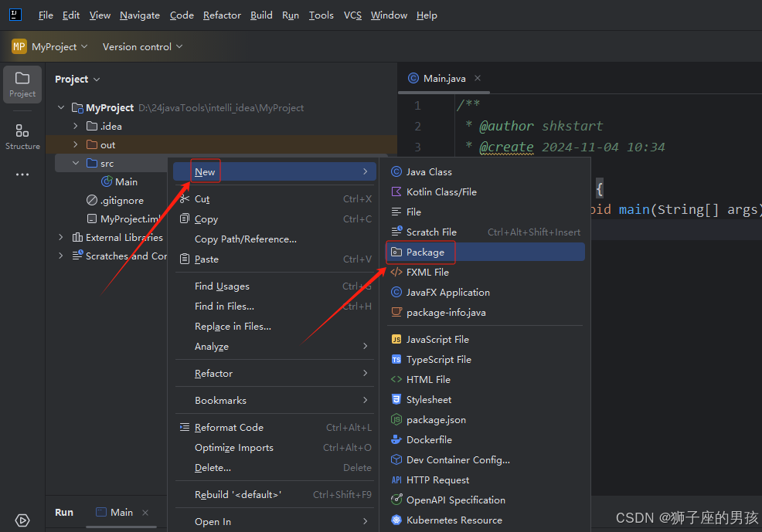Click the HTML File icon
This screenshot has width=762, height=532.
(396, 379)
